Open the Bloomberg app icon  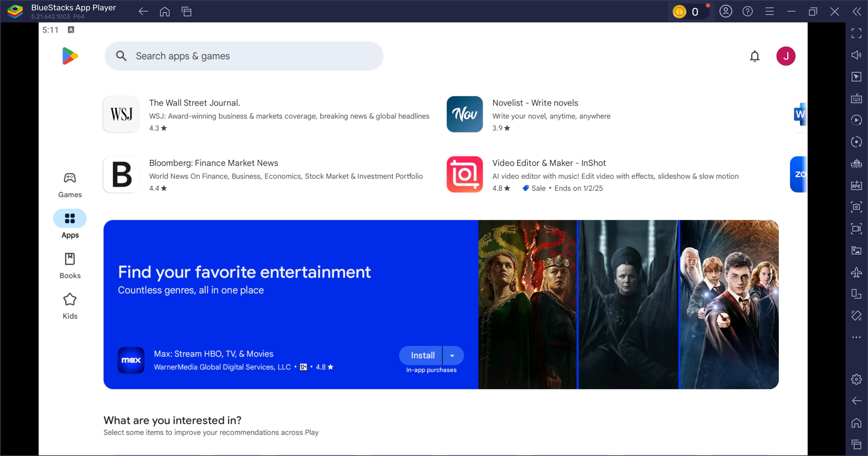(121, 174)
